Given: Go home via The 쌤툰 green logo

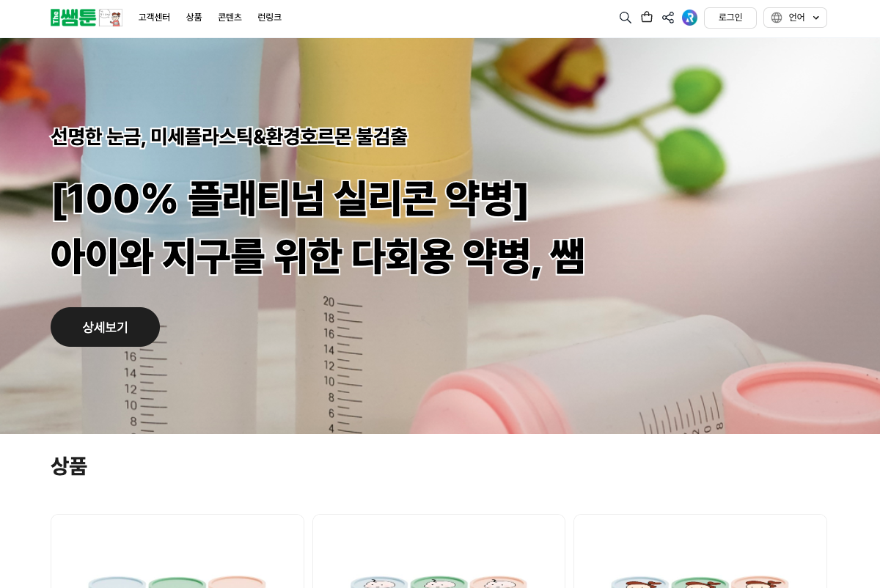Looking at the screenshot, I should click(x=73, y=18).
